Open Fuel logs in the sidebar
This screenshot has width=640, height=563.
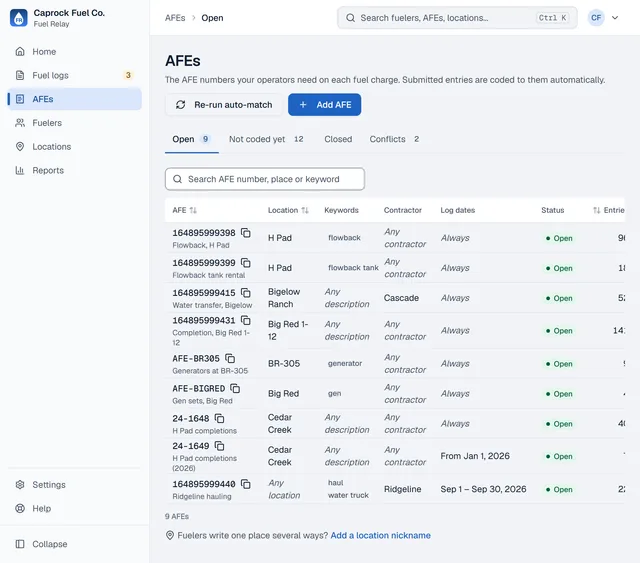[x=74, y=76]
